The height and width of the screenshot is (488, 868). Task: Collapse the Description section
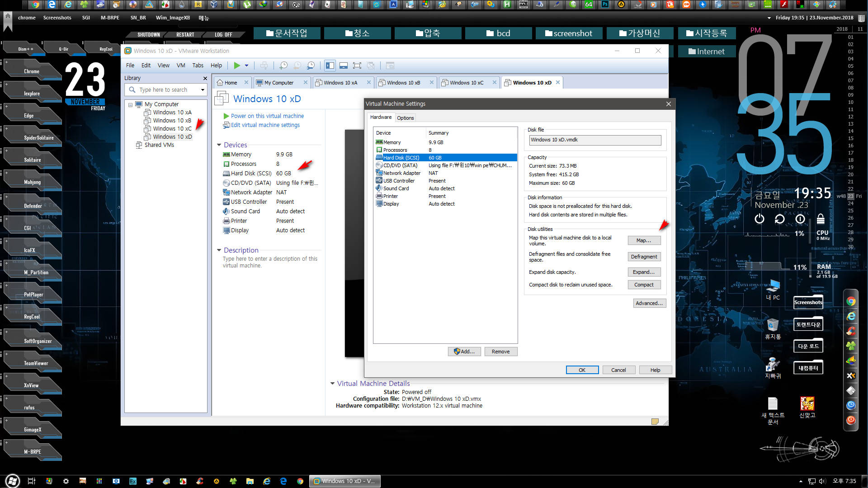click(219, 250)
